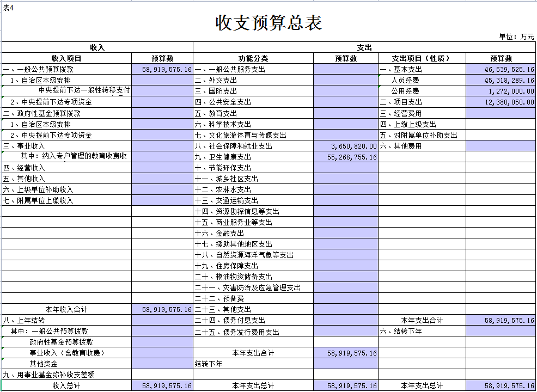The height and width of the screenshot is (392, 537).
Task: Click the amount in the "本年收入合计" row
Action: 162,309
